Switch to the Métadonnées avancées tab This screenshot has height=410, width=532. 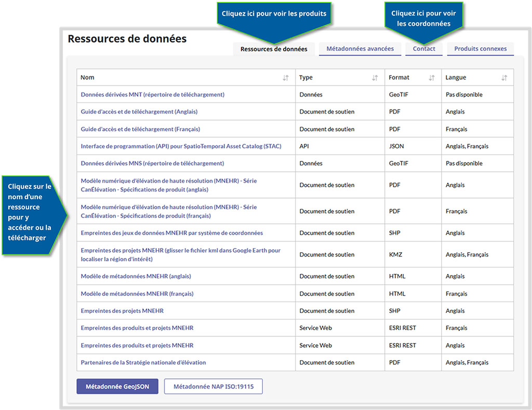coord(360,48)
